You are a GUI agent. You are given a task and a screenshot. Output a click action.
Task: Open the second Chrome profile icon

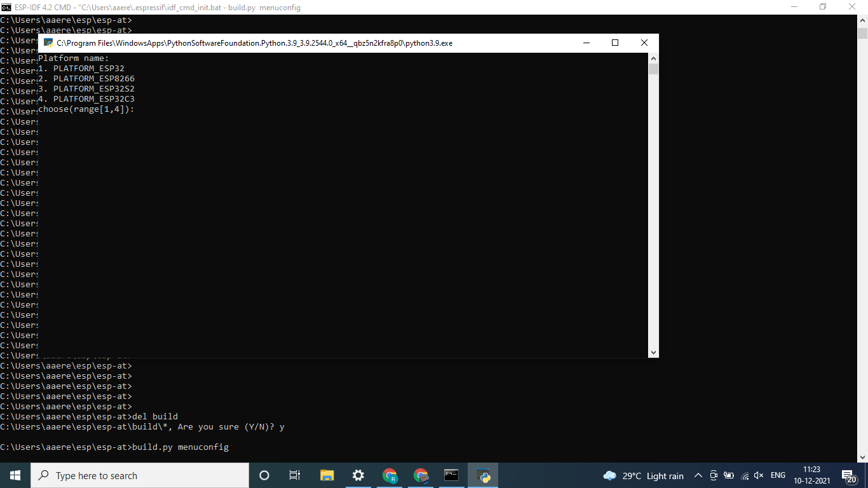420,475
